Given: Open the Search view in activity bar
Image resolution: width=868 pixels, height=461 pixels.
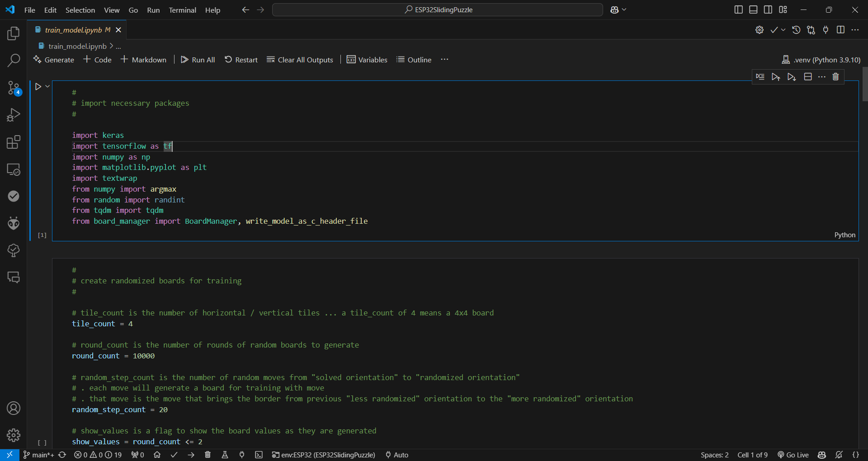Looking at the screenshot, I should [14, 60].
